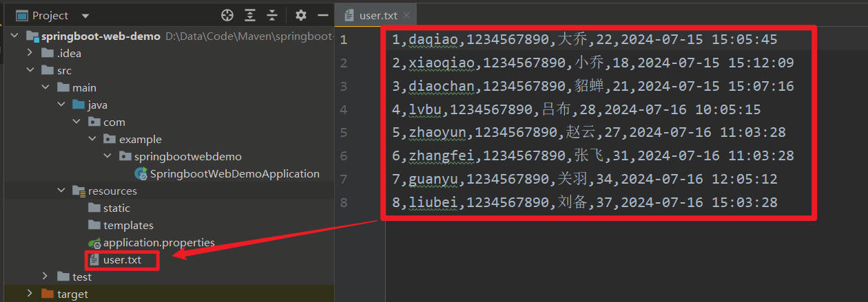The height and width of the screenshot is (302, 868).
Task: Expand the test folder
Action: point(45,277)
